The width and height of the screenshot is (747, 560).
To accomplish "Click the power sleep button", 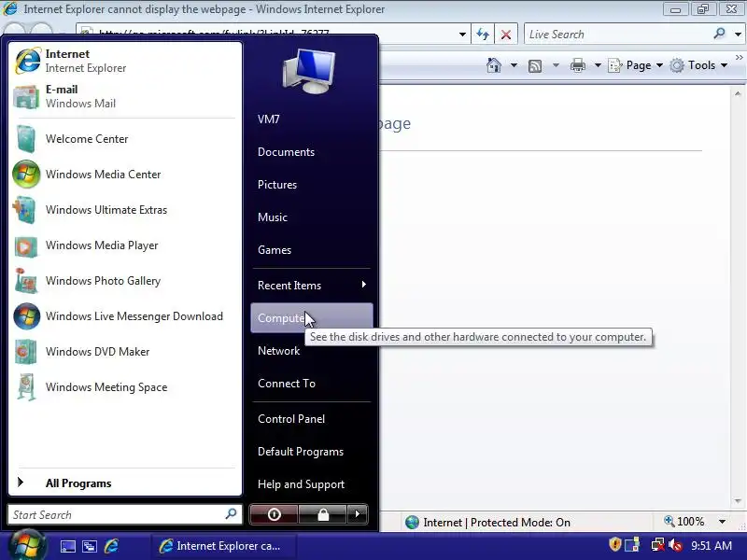I will pos(274,514).
